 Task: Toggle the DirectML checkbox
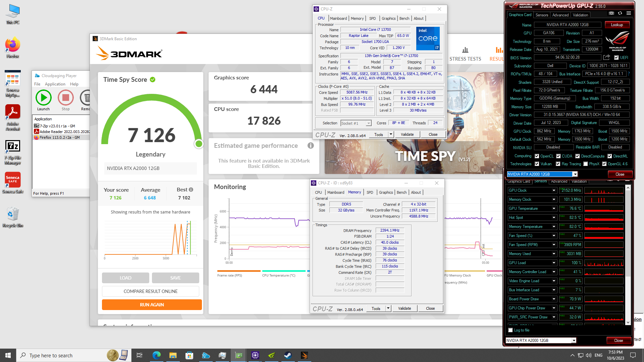coord(610,156)
